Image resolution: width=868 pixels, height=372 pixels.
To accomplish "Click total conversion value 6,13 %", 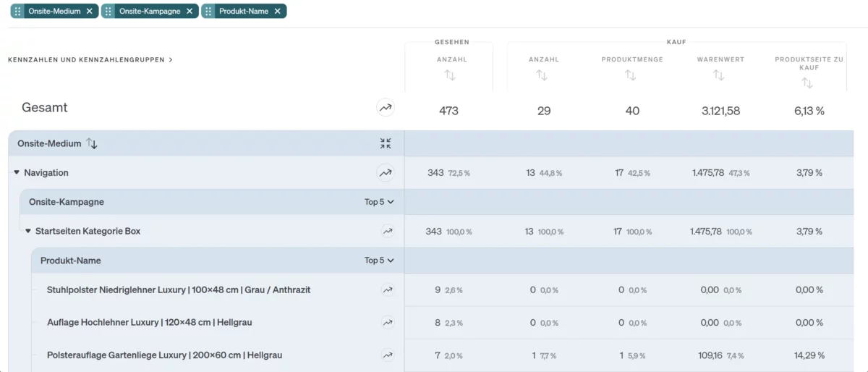I will coord(809,111).
